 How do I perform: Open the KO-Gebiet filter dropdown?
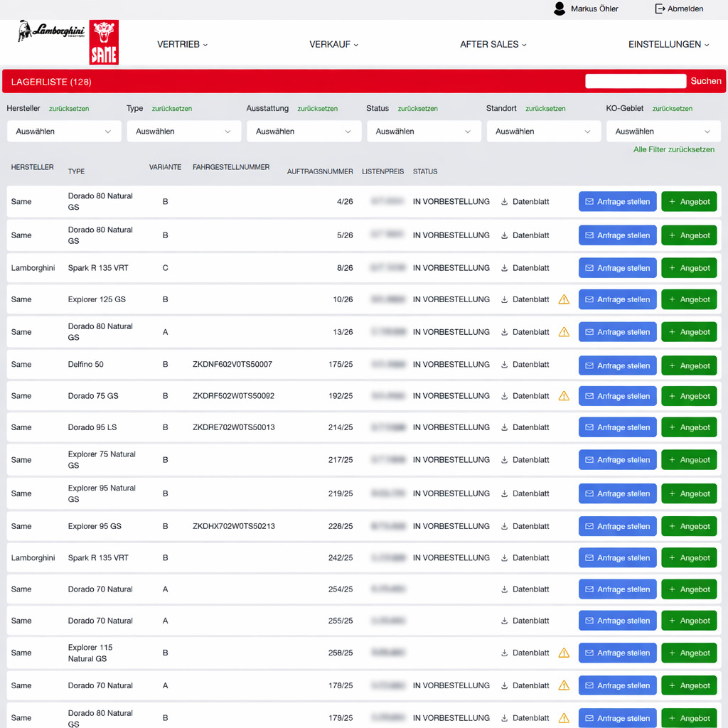tap(663, 132)
